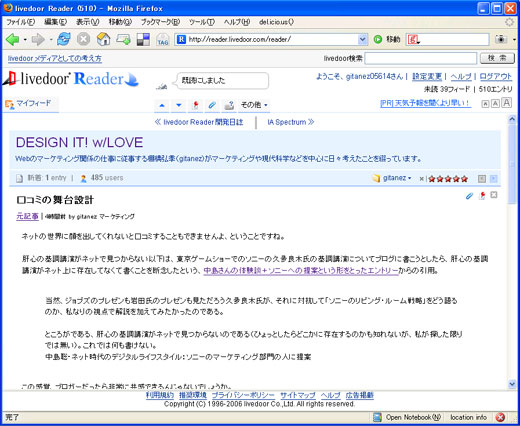520x426 pixels.
Task: Go to next feed IA Spectrum
Action: point(291,122)
